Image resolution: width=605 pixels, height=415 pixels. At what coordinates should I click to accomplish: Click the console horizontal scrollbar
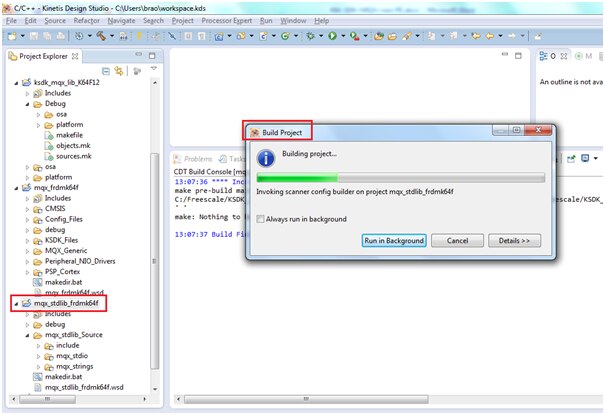pyautogui.click(x=306, y=399)
